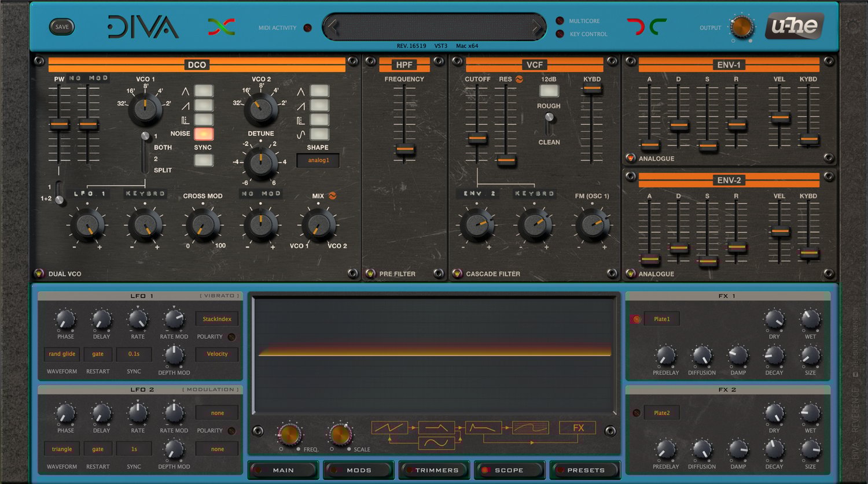Viewport: 868px width, 484px height.
Task: Click the DIVA logo
Action: click(143, 27)
